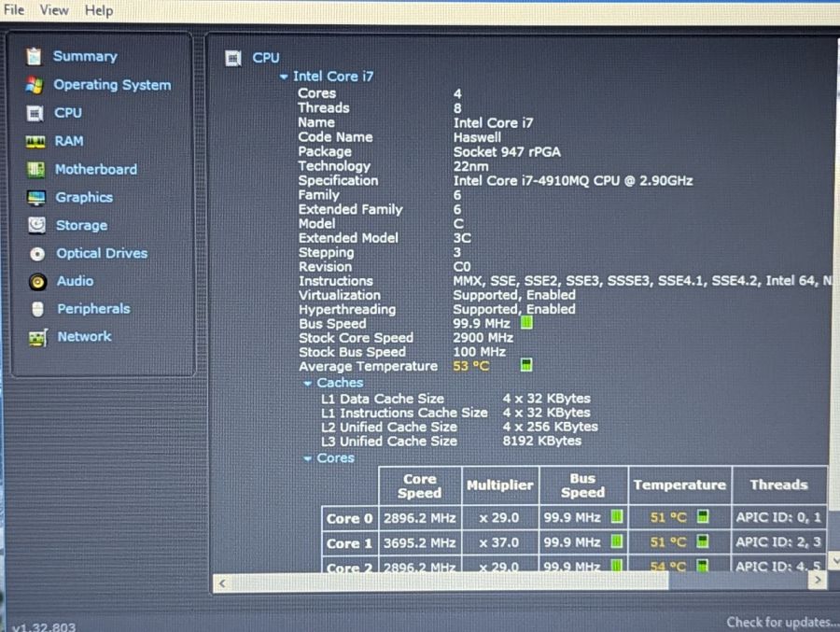Open the Help menu
The width and height of the screenshot is (840, 632).
point(99,10)
